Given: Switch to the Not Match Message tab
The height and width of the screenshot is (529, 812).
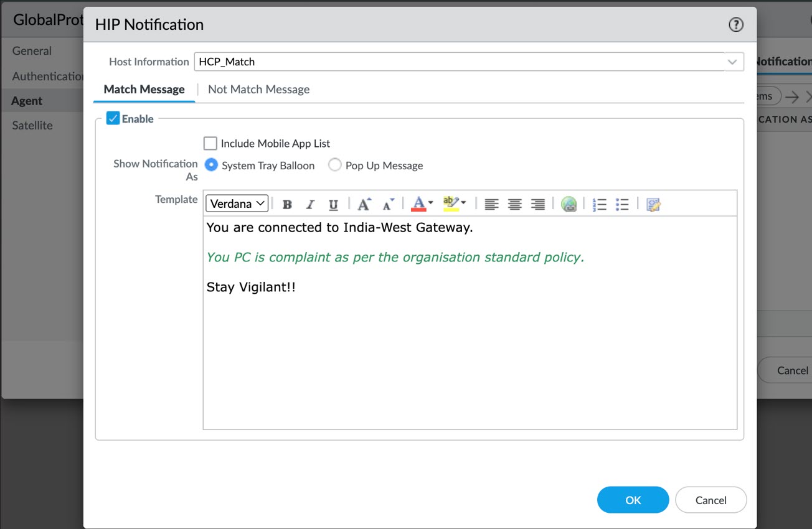Looking at the screenshot, I should (x=258, y=90).
